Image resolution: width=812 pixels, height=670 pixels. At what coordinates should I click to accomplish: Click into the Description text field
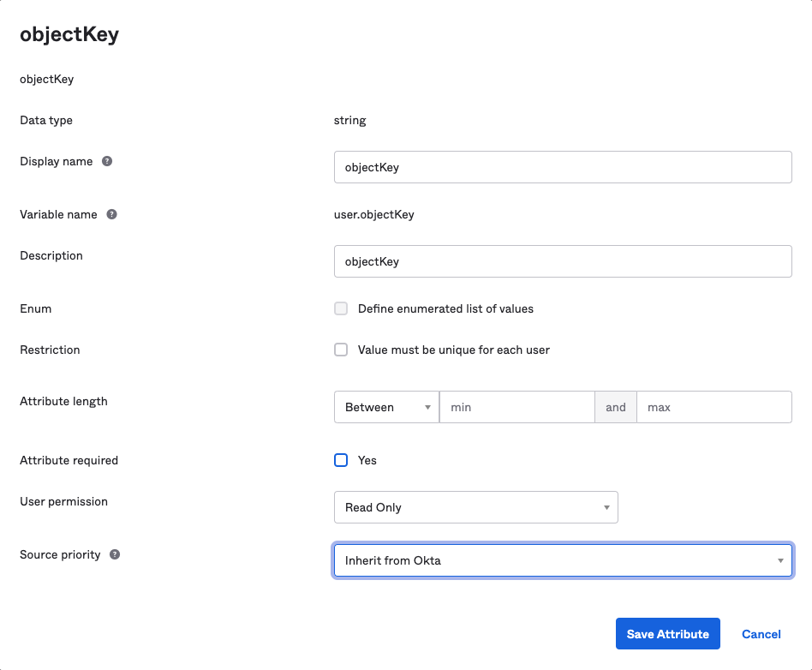[563, 261]
